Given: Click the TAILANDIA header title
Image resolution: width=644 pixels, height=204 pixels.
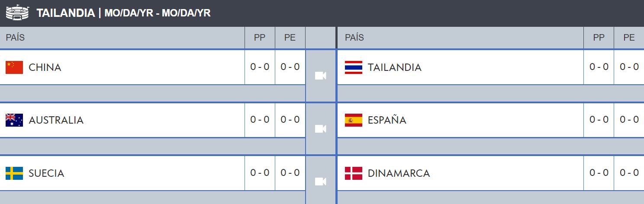Looking at the screenshot, I should 66,13.
